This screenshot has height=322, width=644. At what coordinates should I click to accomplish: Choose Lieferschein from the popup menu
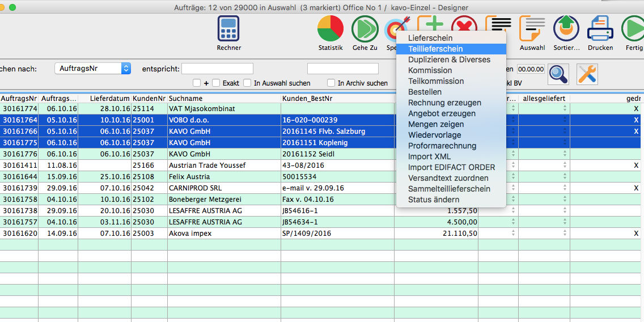tap(451, 38)
